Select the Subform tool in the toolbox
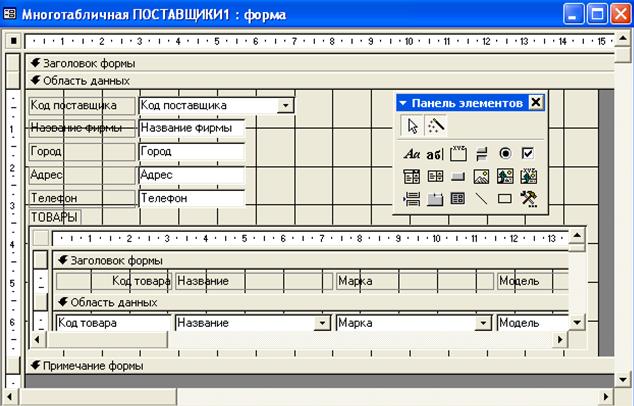This screenshot has width=634, height=406. pyautogui.click(x=458, y=198)
